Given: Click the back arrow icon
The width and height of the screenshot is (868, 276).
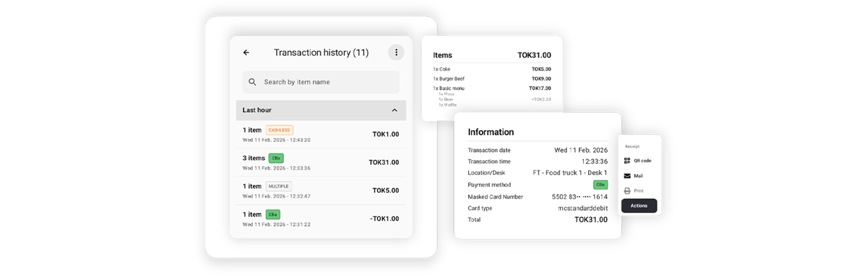Looking at the screenshot, I should click(246, 52).
